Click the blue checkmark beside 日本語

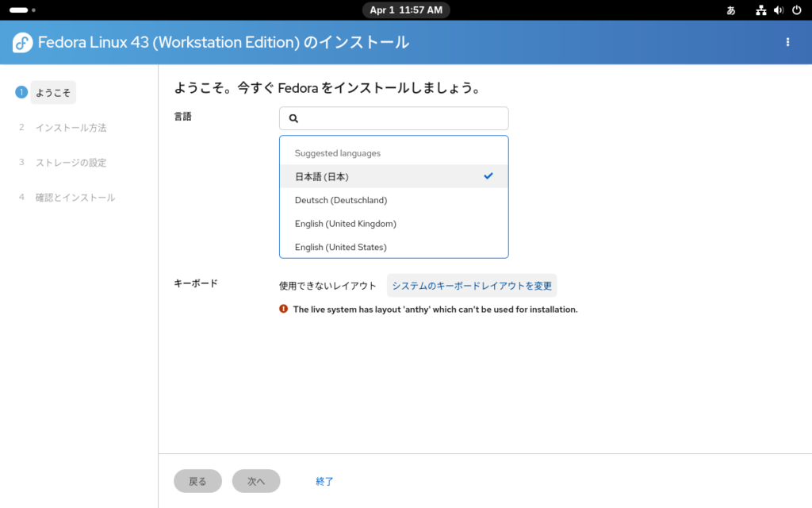pos(488,175)
